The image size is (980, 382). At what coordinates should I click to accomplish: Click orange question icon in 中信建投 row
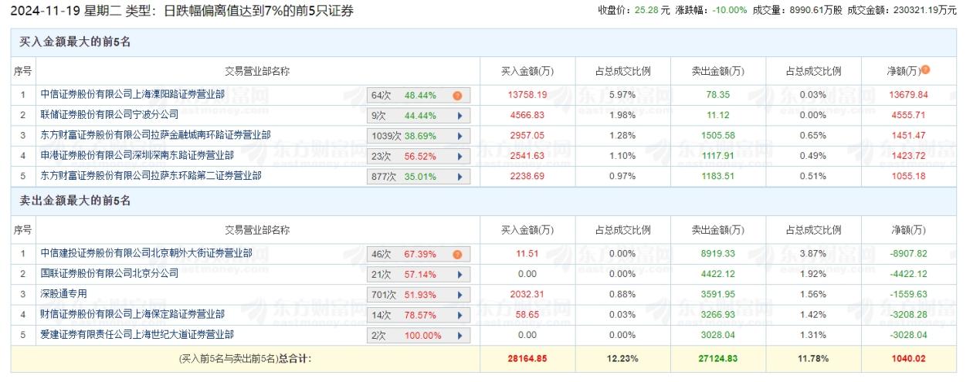pos(457,254)
